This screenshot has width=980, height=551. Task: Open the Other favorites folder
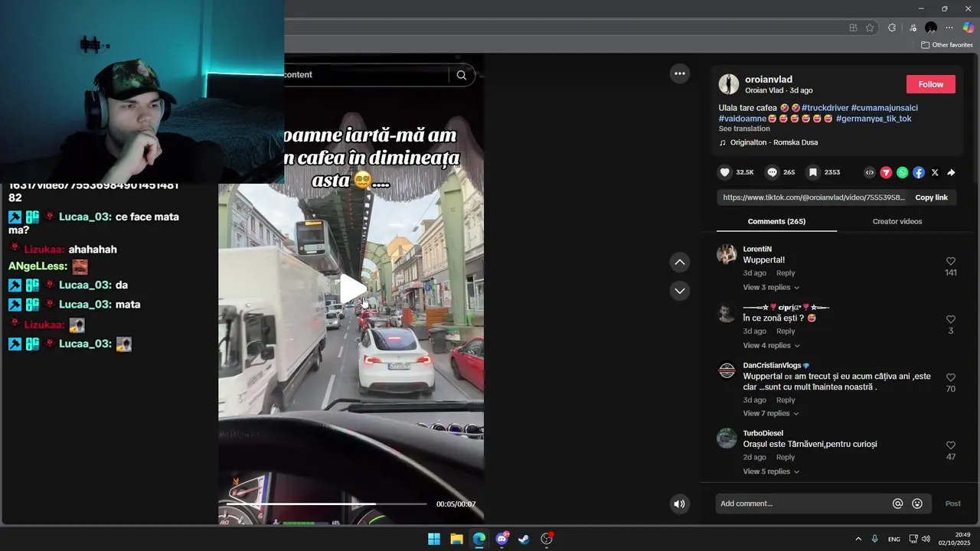click(x=946, y=45)
